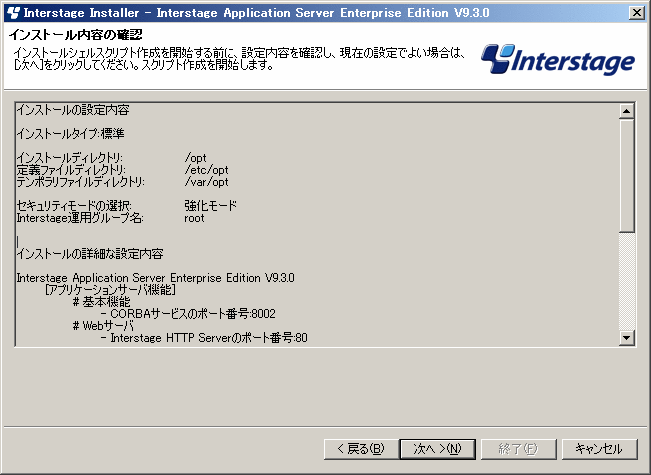Click the root group name value
651x475 pixels.
[x=194, y=218]
